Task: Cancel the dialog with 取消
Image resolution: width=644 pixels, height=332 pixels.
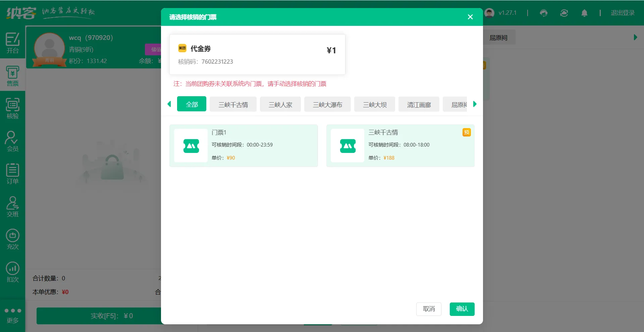Action: [x=429, y=309]
